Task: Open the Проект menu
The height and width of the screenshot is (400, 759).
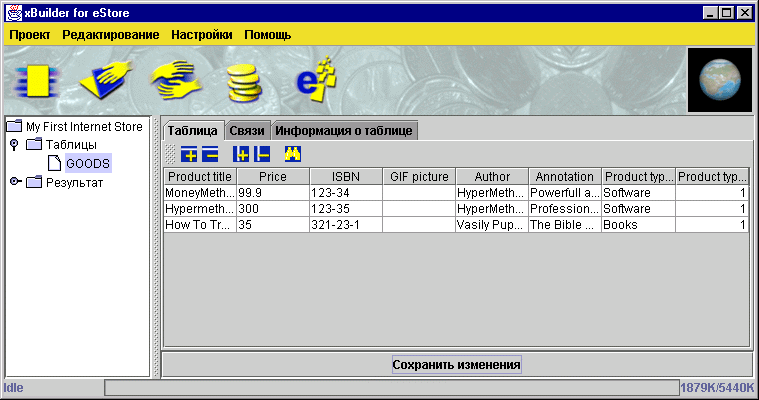Action: click(30, 35)
